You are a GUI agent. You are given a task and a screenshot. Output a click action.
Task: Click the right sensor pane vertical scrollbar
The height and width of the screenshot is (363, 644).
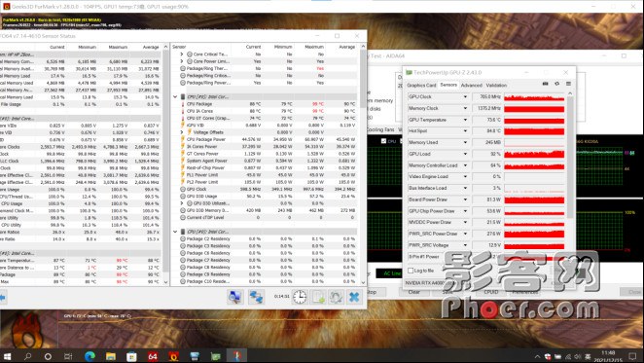pyautogui.click(x=363, y=164)
